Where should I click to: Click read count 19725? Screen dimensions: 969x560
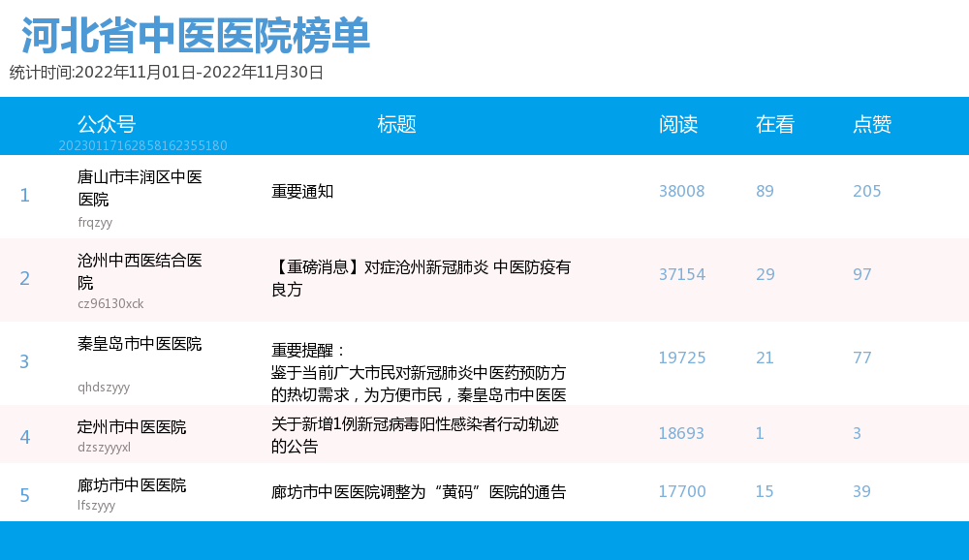[x=682, y=358]
